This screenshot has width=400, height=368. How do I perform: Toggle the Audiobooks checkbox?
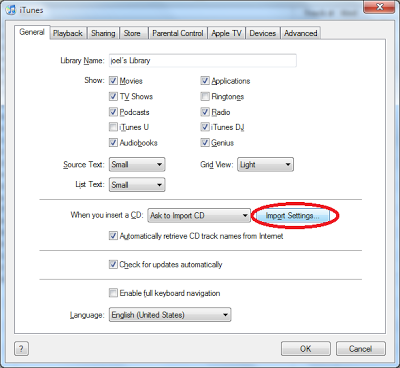click(x=113, y=143)
